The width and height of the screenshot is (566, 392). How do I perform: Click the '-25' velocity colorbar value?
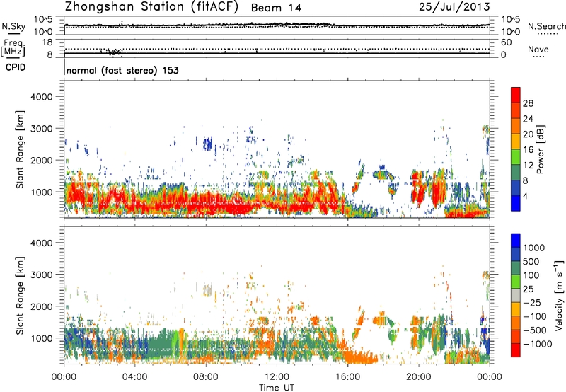pyautogui.click(x=532, y=302)
